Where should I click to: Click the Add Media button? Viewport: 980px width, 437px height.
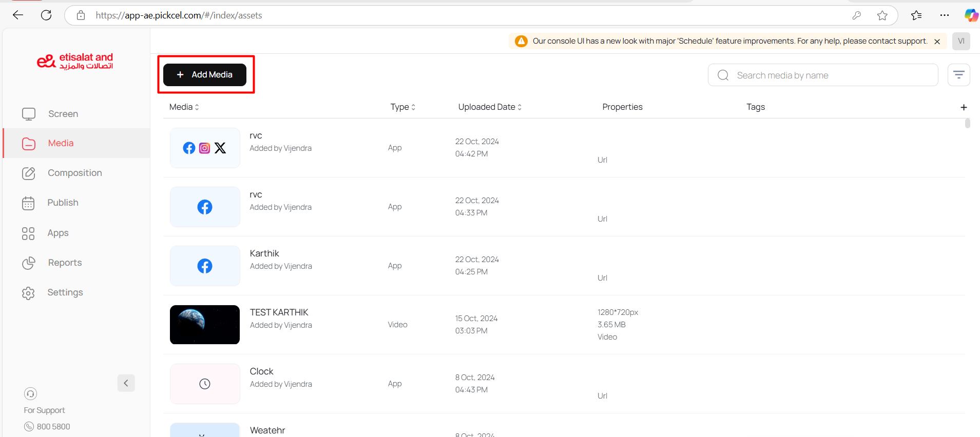(205, 75)
